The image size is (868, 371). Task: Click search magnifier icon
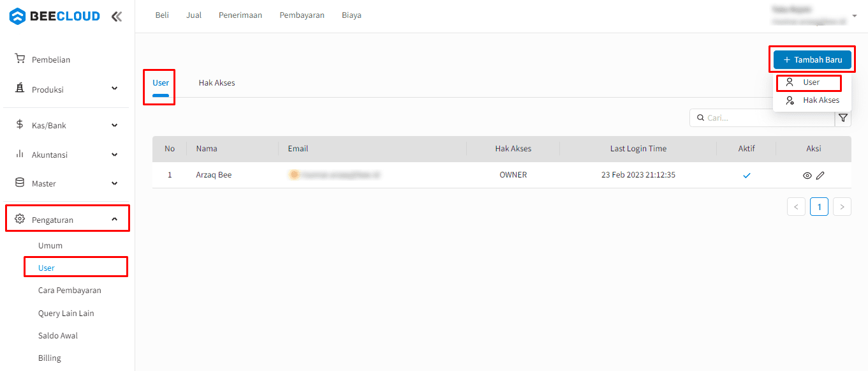700,118
